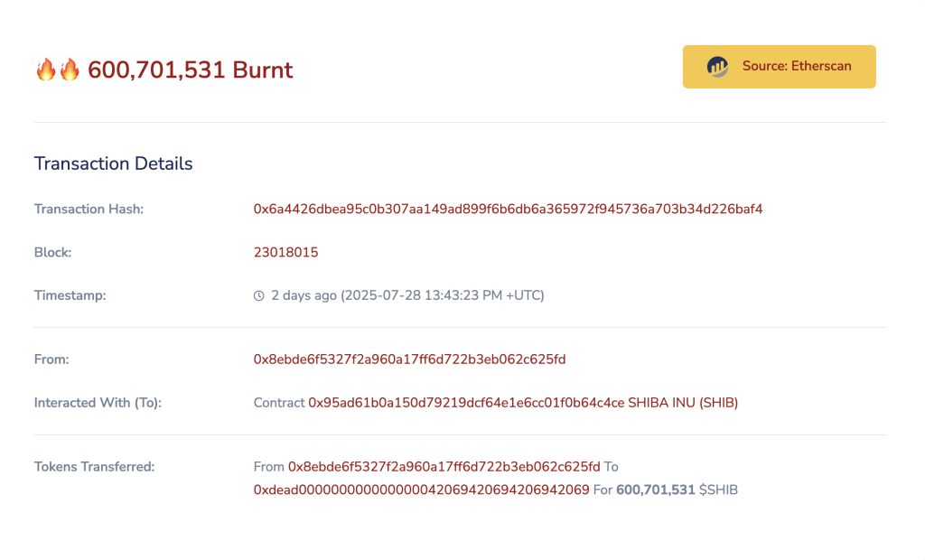Click the Tokens Transferred label
The width and height of the screenshot is (925, 560).
click(x=96, y=466)
